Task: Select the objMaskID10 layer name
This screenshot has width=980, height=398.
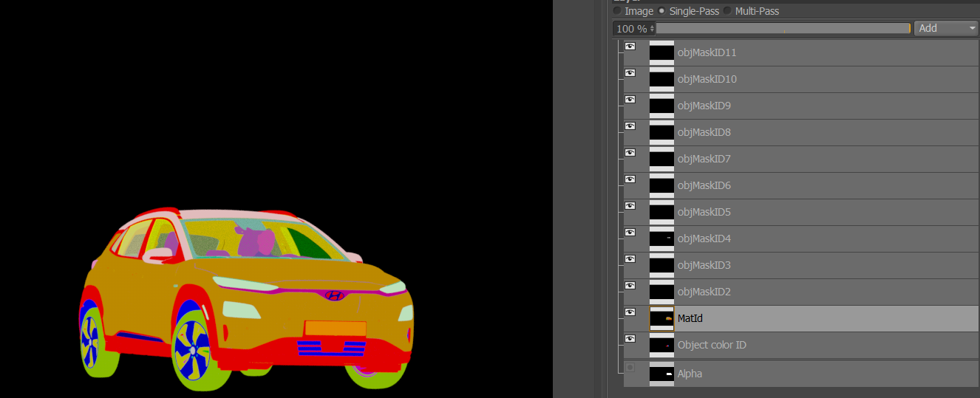Action: click(x=707, y=80)
